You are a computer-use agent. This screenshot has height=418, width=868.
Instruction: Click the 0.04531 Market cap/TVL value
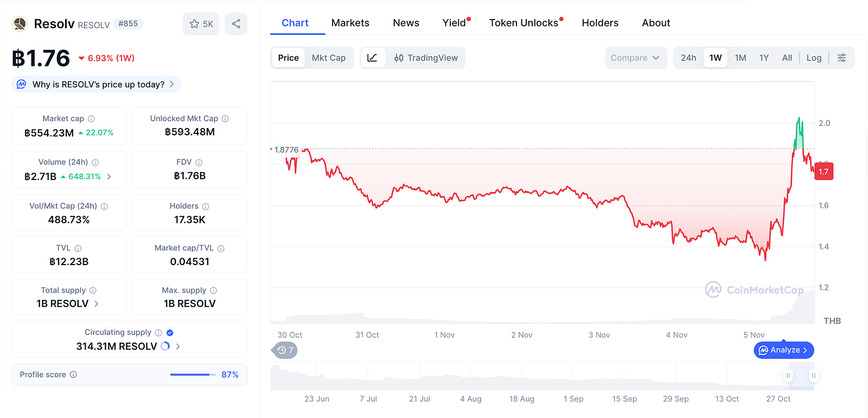pyautogui.click(x=190, y=262)
